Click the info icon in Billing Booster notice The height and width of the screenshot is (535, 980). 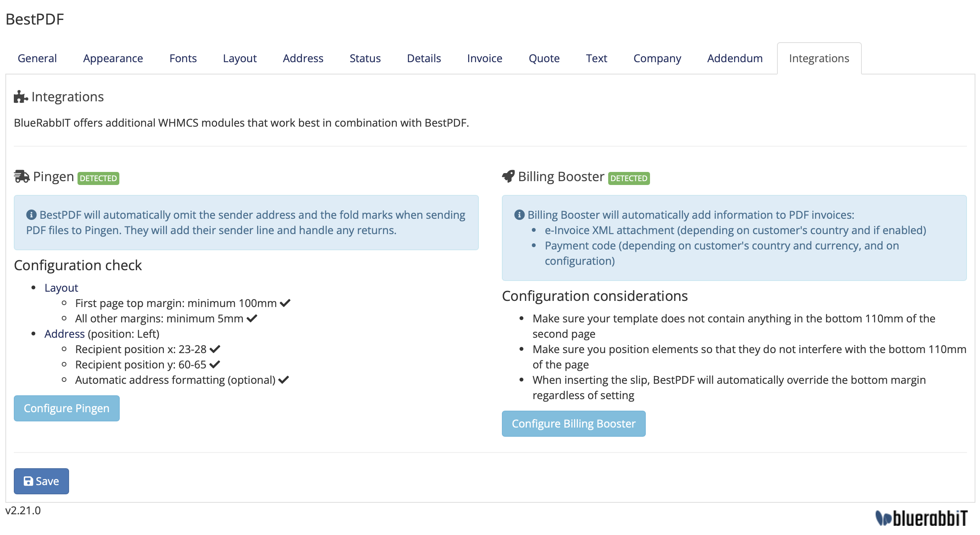click(x=519, y=215)
